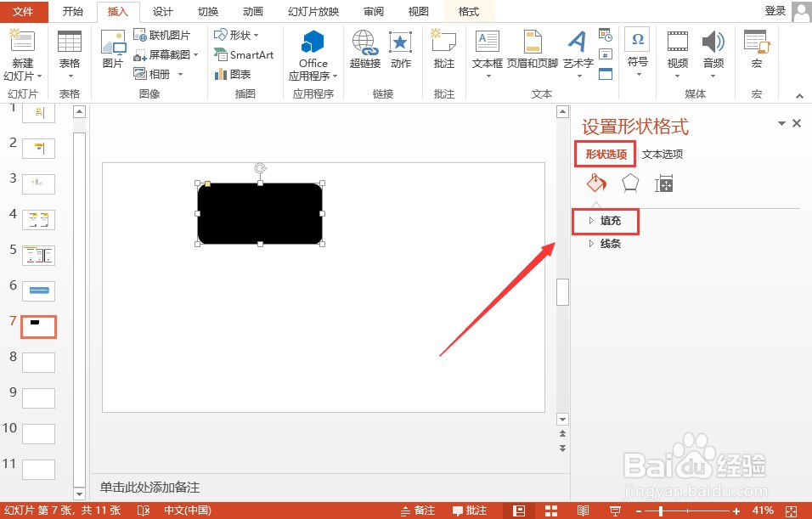This screenshot has height=519, width=812.
Task: Open Header and Footer (页眉和页脚)
Action: coord(533,42)
